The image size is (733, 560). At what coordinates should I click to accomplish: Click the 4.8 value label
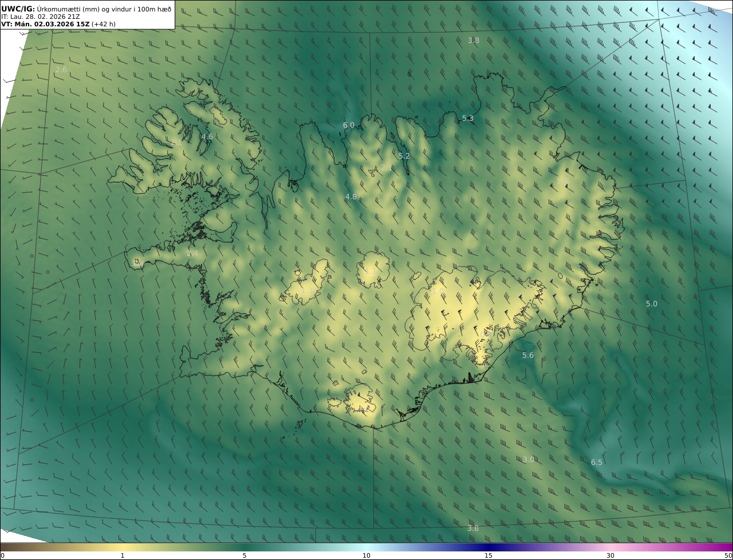point(350,196)
